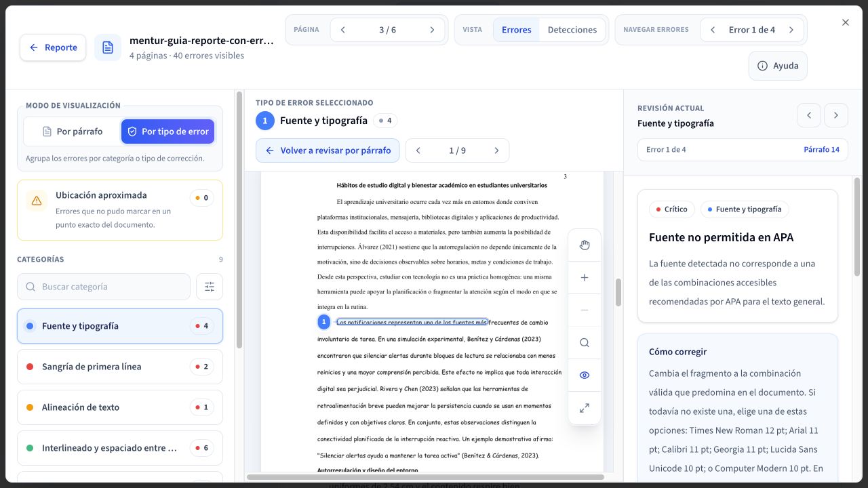Select the Alineación de texto category
Image resolution: width=868 pixels, height=488 pixels.
[x=120, y=407]
